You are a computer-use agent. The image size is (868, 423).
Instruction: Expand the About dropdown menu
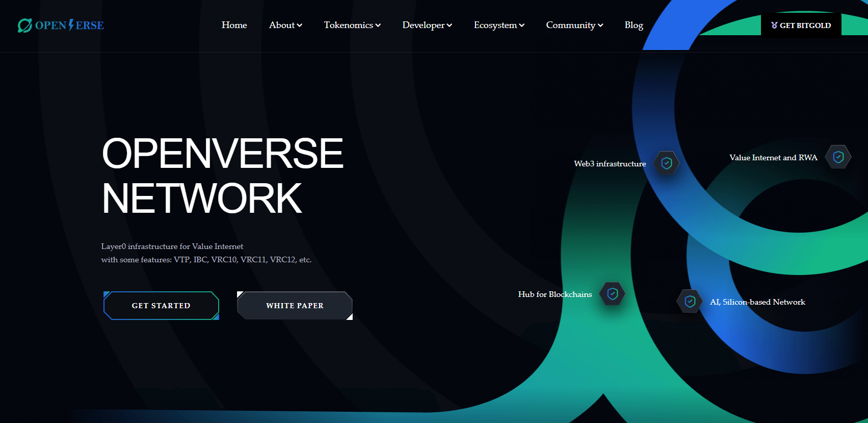coord(285,25)
